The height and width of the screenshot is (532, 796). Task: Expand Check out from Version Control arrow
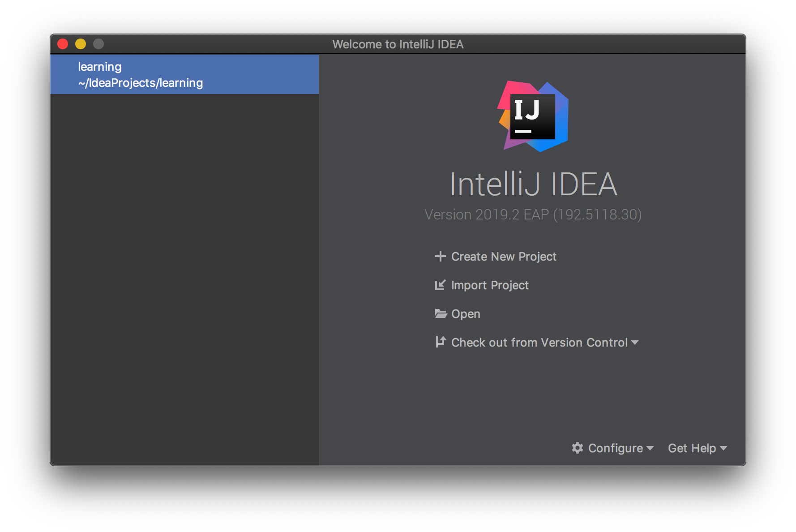tap(635, 343)
